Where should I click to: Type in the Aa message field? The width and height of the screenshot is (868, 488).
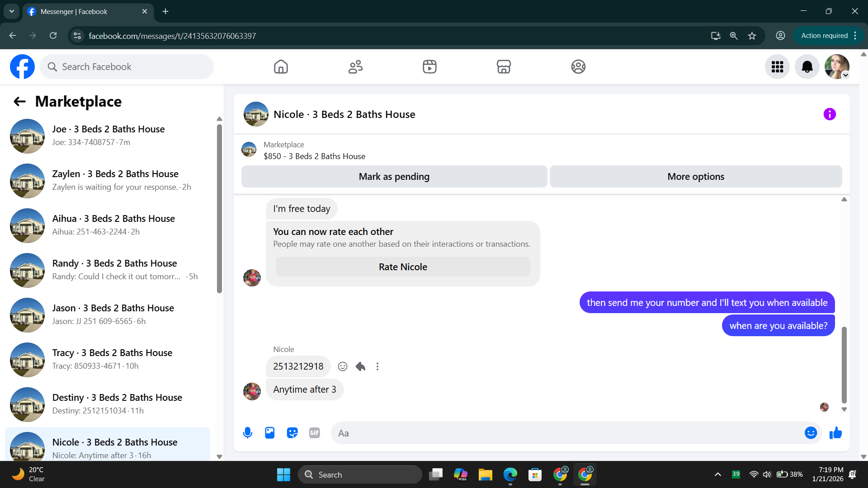[565, 433]
